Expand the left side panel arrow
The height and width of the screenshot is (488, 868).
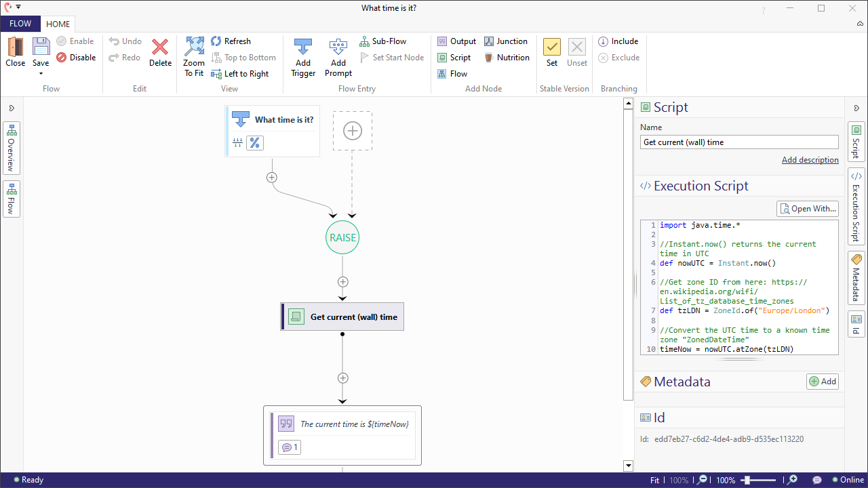[x=12, y=108]
